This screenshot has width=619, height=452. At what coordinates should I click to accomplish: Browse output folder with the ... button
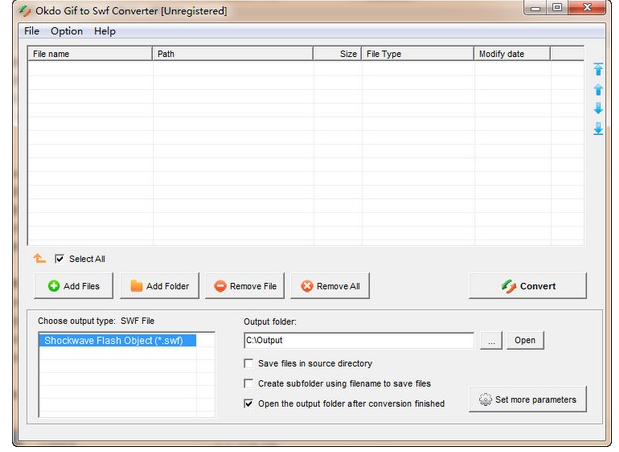click(491, 340)
